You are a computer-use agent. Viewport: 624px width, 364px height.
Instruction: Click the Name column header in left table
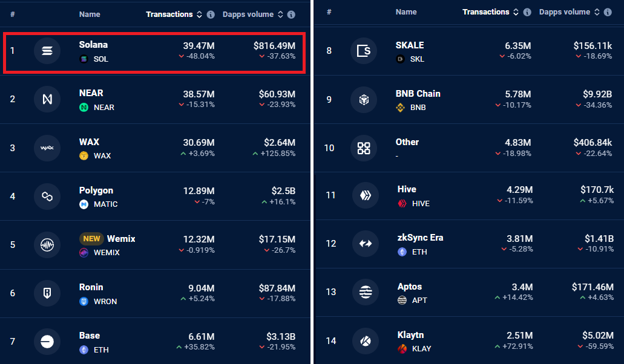click(90, 15)
